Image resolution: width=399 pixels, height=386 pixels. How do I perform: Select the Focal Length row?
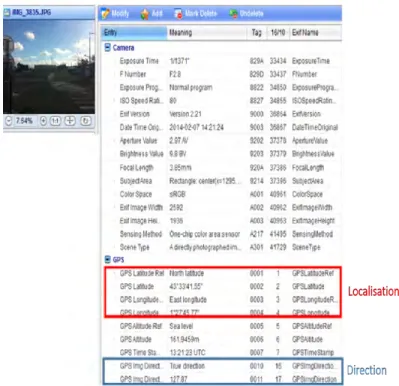click(222, 167)
